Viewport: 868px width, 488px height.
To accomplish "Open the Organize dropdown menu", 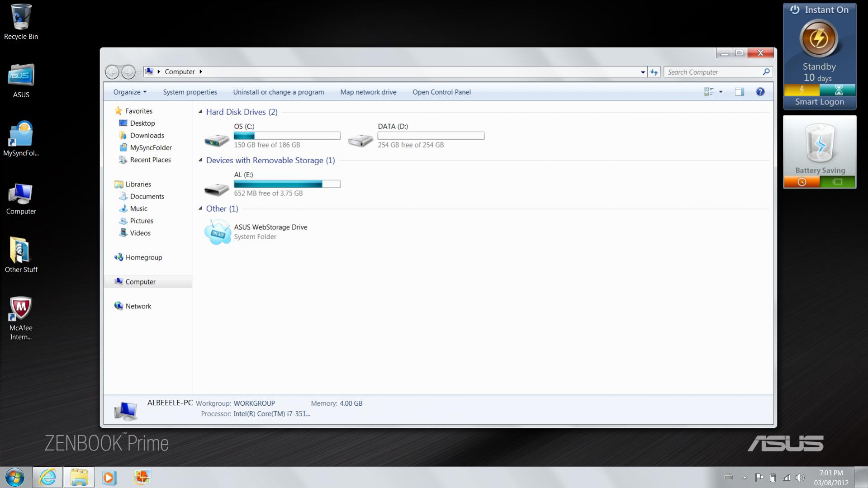I will [130, 92].
